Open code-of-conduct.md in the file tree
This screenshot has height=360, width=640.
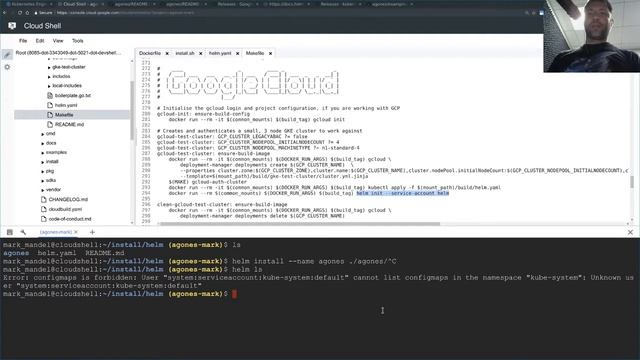click(x=70, y=219)
